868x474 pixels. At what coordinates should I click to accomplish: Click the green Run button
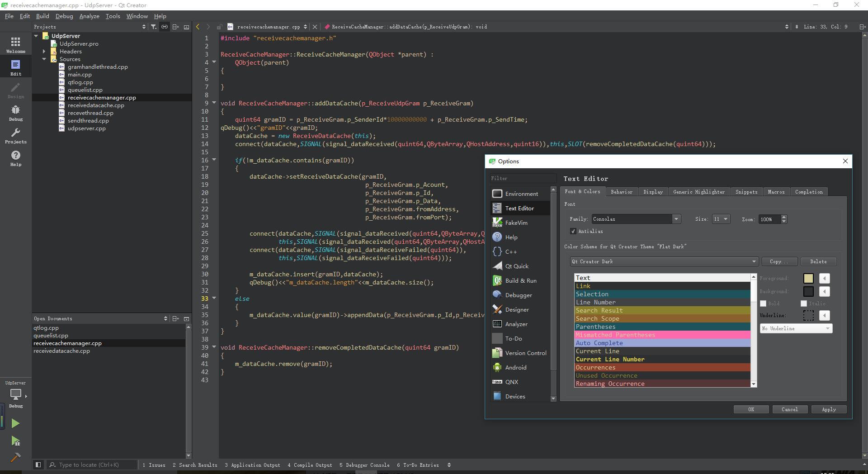click(x=15, y=423)
